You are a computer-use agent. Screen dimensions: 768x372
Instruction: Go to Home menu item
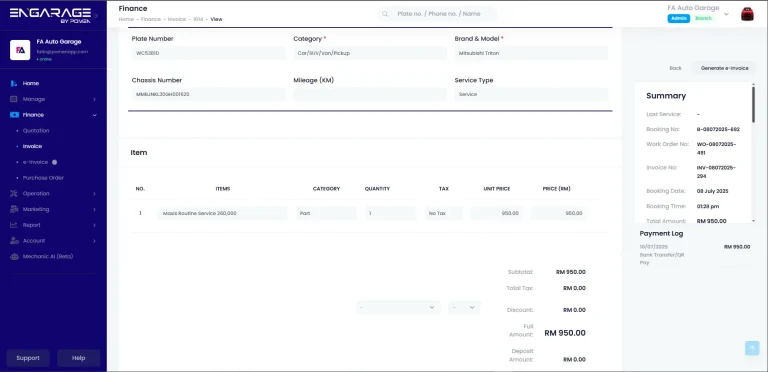tap(30, 84)
